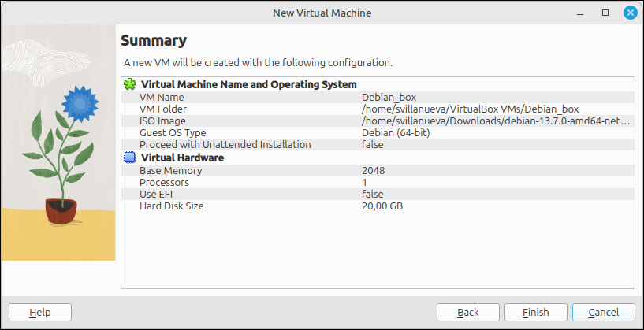Select the VM Folder row

[378, 109]
